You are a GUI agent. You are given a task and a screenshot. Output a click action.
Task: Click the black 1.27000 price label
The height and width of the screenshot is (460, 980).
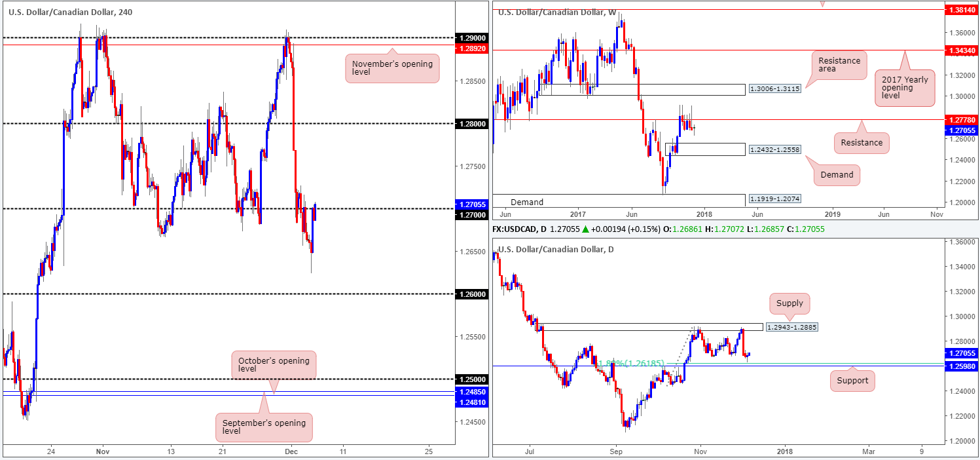[473, 214]
